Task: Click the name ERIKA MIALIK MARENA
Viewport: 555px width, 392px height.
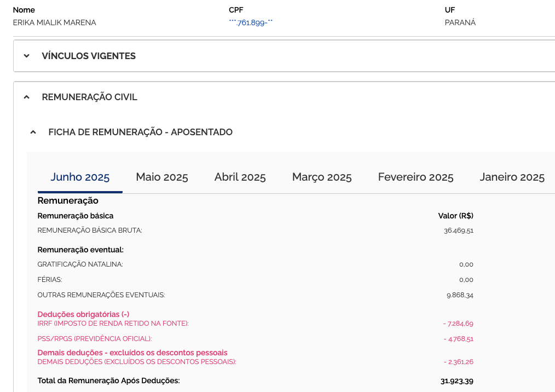Action: pos(54,22)
